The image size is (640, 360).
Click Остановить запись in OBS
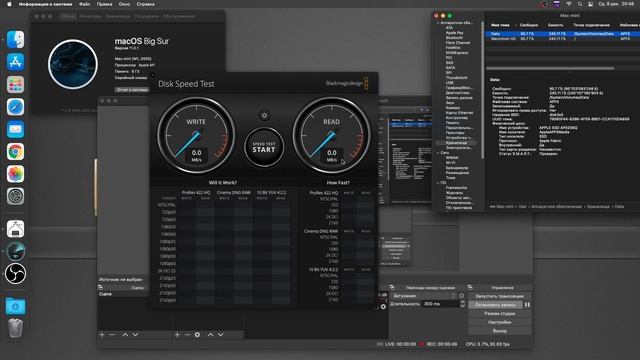click(496, 305)
